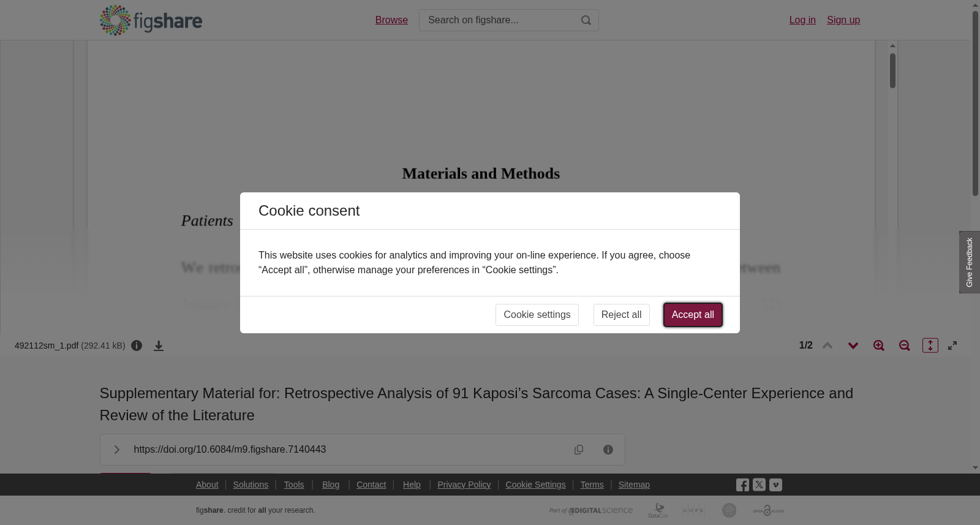Viewport: 980px width, 525px height.
Task: Zoom in on the PDF viewer
Action: 879,346
